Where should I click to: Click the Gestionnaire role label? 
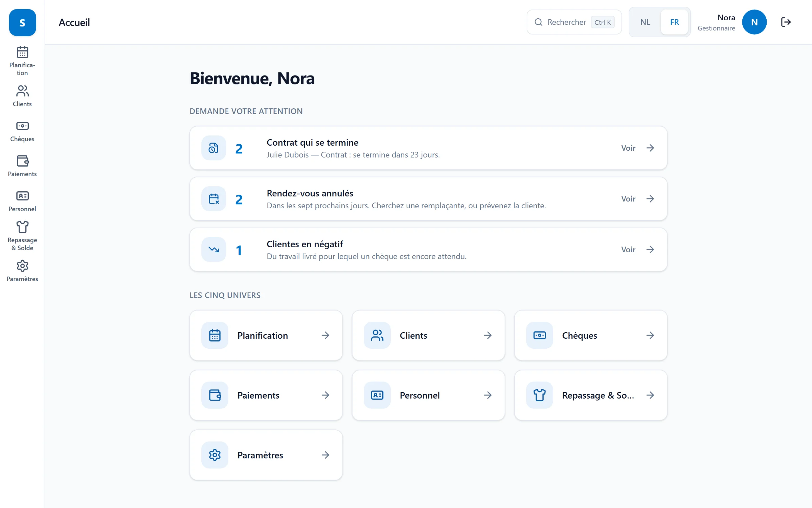click(716, 28)
